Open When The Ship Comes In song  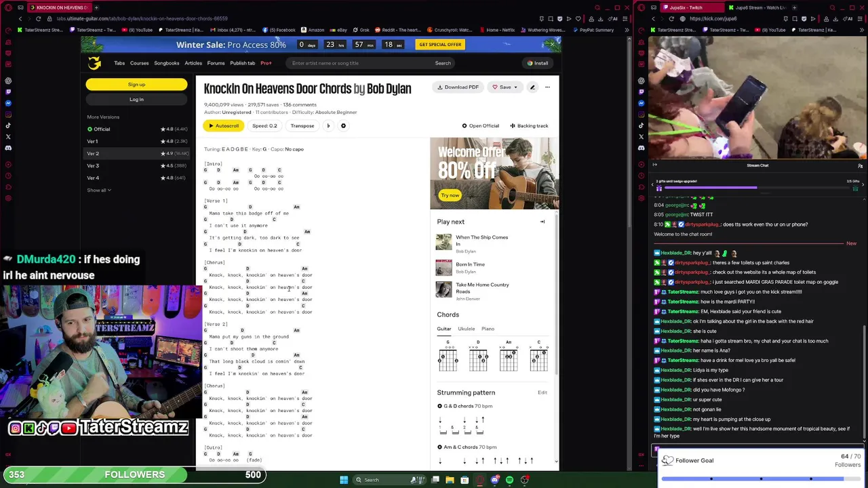481,240
